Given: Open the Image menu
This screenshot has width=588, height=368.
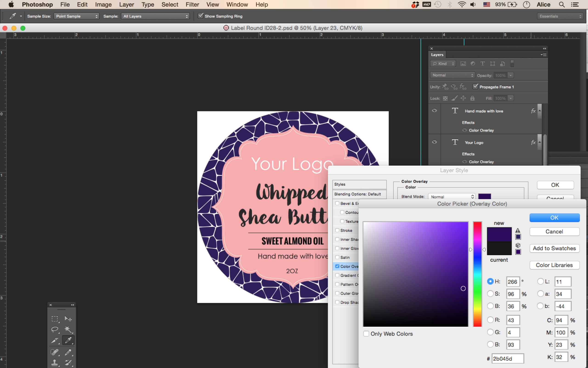Looking at the screenshot, I should 103,4.
